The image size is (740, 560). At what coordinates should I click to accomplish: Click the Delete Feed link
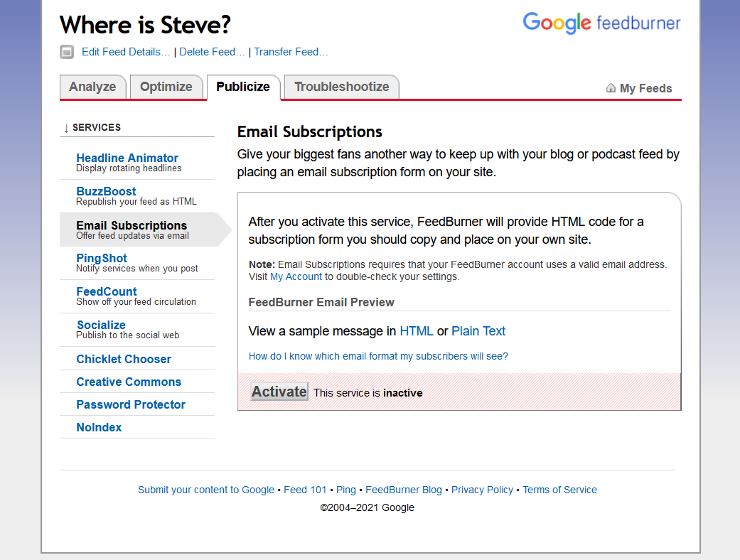[x=212, y=52]
